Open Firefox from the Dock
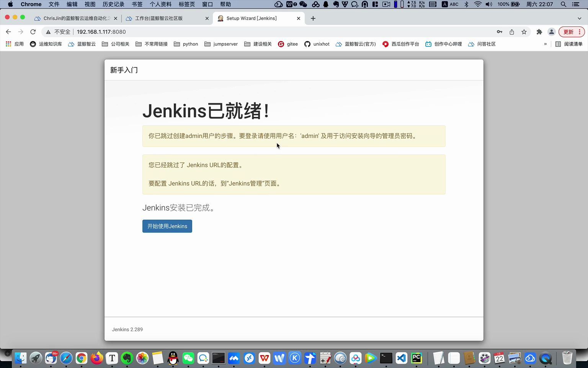The height and width of the screenshot is (368, 588). (97, 358)
